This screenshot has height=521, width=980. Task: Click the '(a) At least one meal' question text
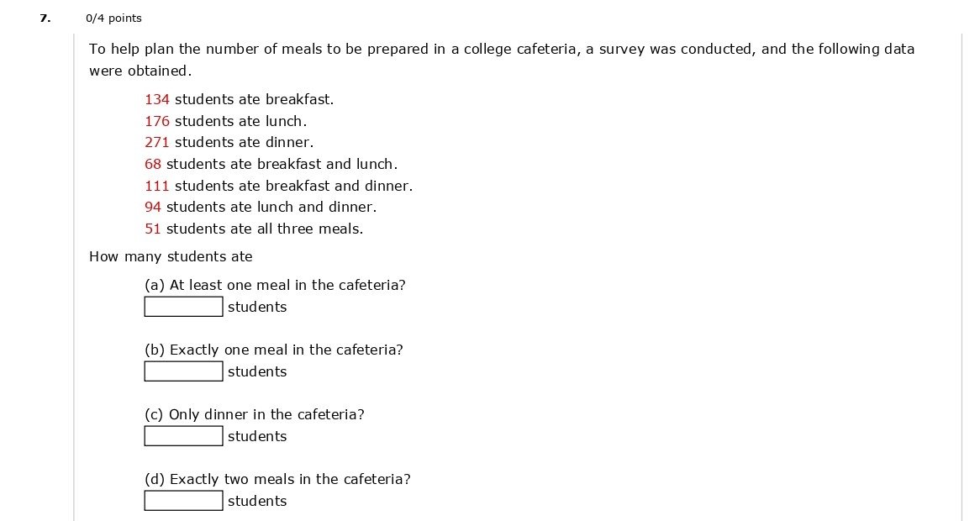(x=275, y=285)
